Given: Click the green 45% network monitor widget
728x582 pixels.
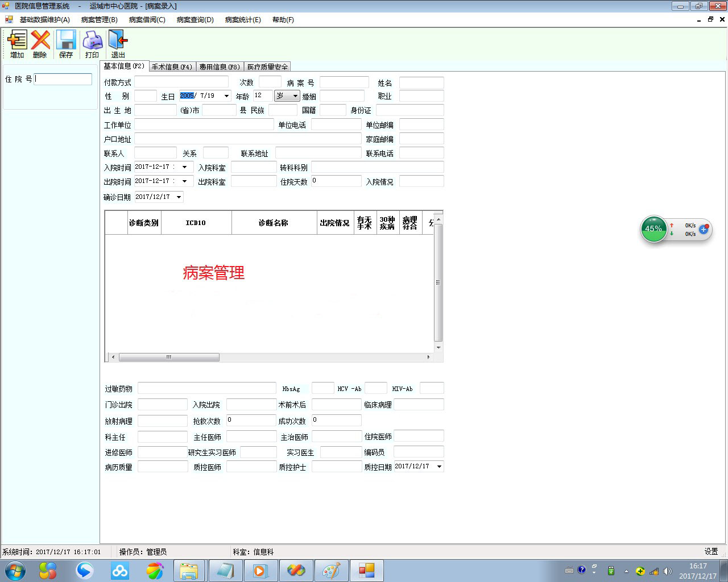Looking at the screenshot, I should click(653, 229).
